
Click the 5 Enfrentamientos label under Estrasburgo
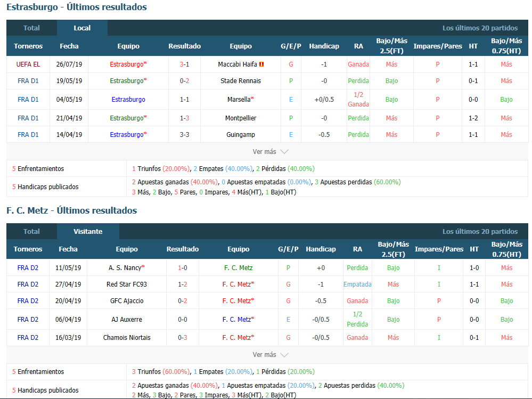click(38, 169)
